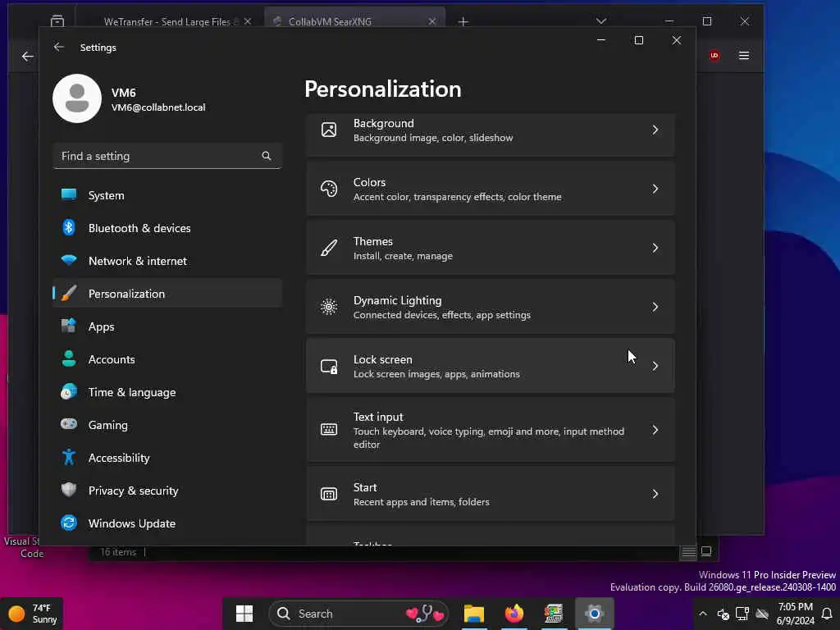
Task: Open Accounts settings in sidebar
Action: [x=167, y=359]
